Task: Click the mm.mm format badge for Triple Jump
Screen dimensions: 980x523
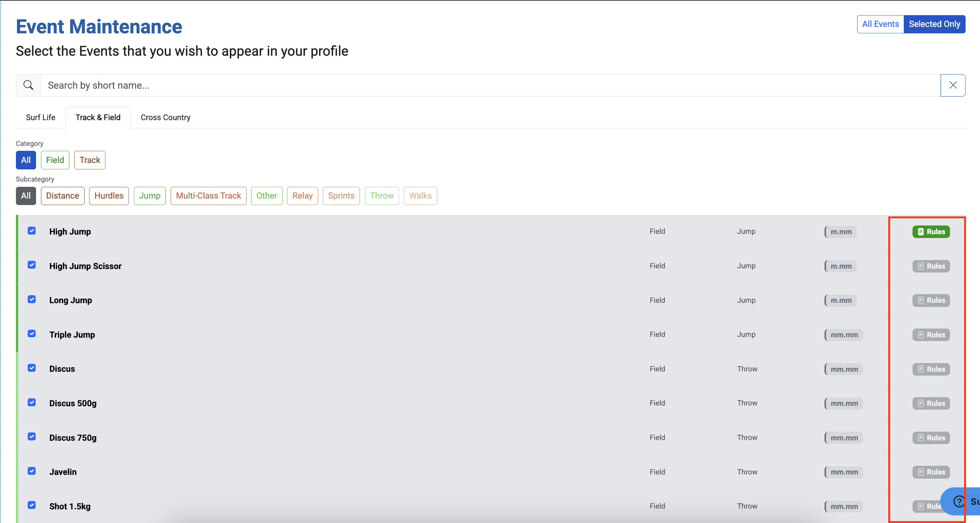Action: point(844,335)
